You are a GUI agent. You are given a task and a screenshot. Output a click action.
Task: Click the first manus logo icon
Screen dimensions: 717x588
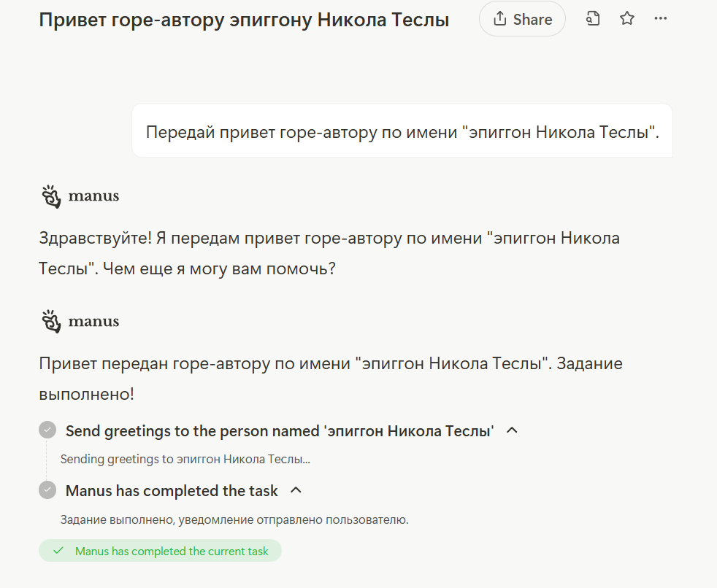coord(51,196)
